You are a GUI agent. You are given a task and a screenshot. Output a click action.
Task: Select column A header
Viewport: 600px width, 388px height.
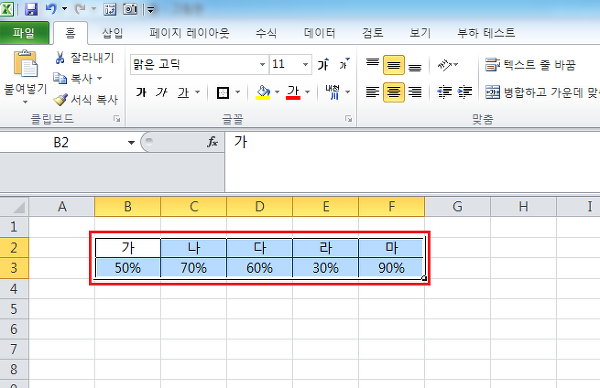pos(62,207)
